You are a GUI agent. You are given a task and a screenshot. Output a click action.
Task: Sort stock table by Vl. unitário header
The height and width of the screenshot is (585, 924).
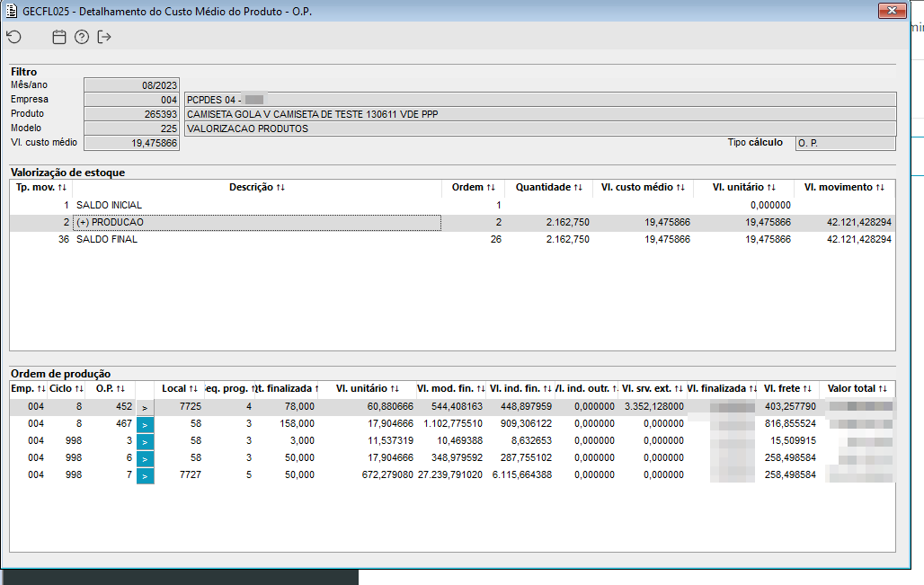pyautogui.click(x=743, y=187)
